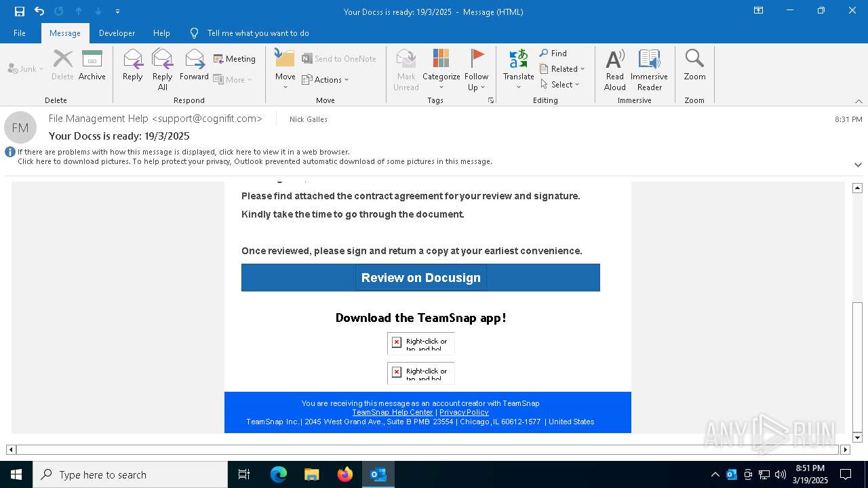This screenshot has height=488, width=868.
Task: Expand the Actions dropdown
Action: pyautogui.click(x=325, y=79)
